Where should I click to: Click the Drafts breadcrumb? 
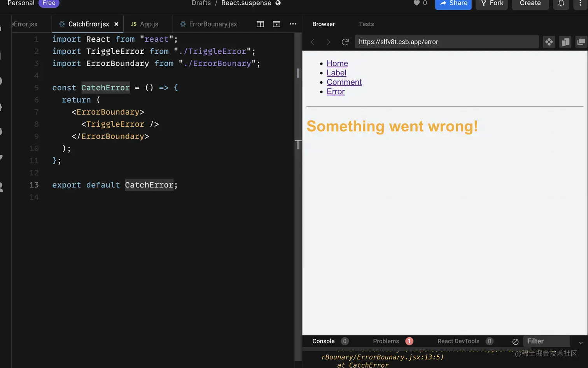201,3
